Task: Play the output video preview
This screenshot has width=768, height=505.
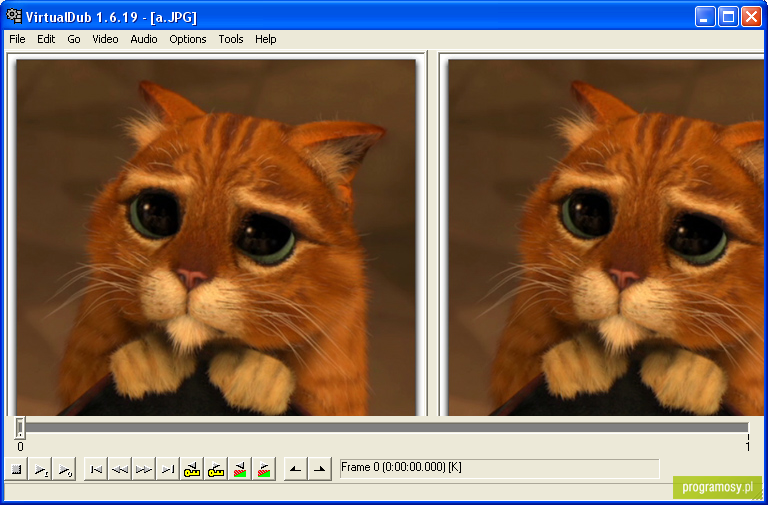Action: pos(64,469)
